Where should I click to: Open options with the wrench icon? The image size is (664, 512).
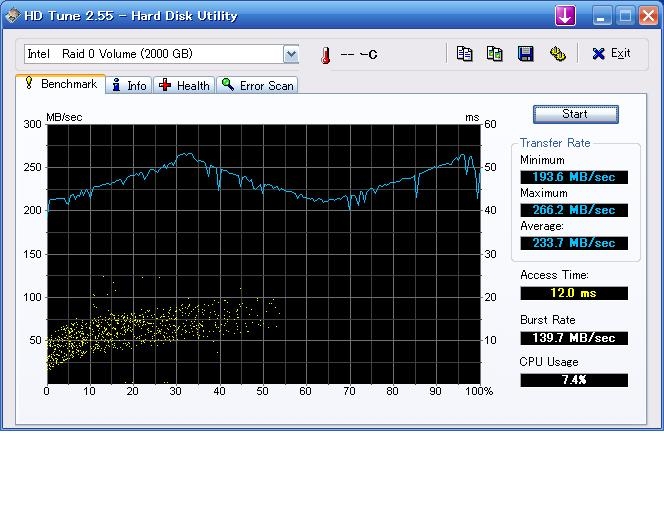[x=557, y=54]
